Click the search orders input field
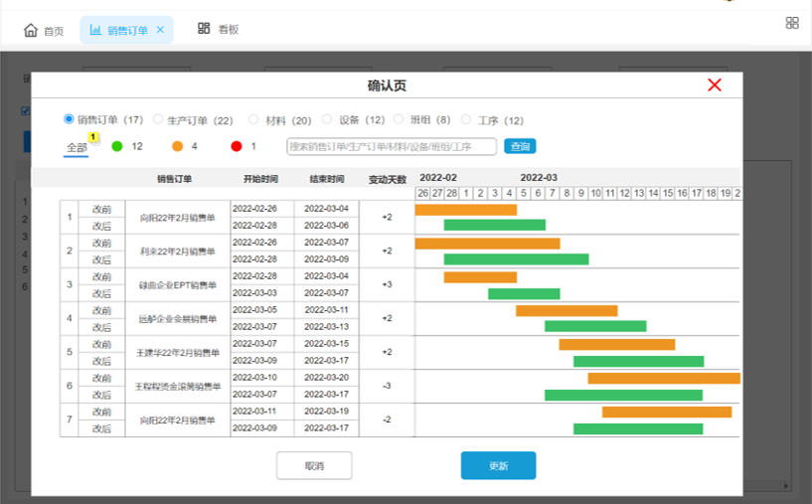Viewport: 812px width, 504px height. [392, 146]
